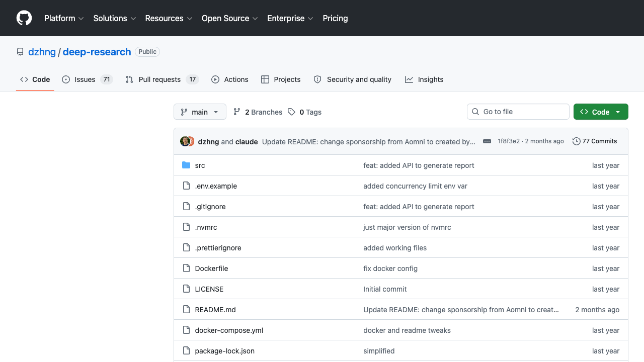
Task: Open the main branch selector dropdown
Action: 200,112
